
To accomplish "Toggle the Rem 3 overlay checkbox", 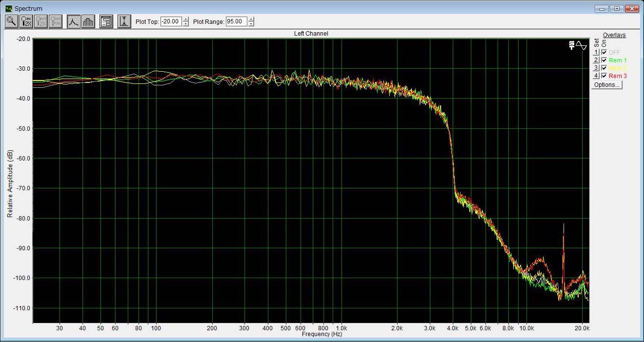I will point(604,76).
